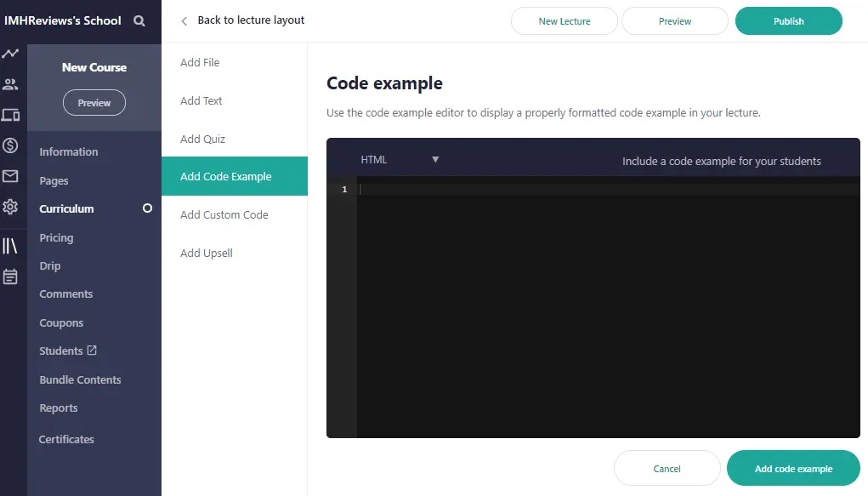Open the Emails envelope icon
The height and width of the screenshot is (496, 868).
pos(10,176)
